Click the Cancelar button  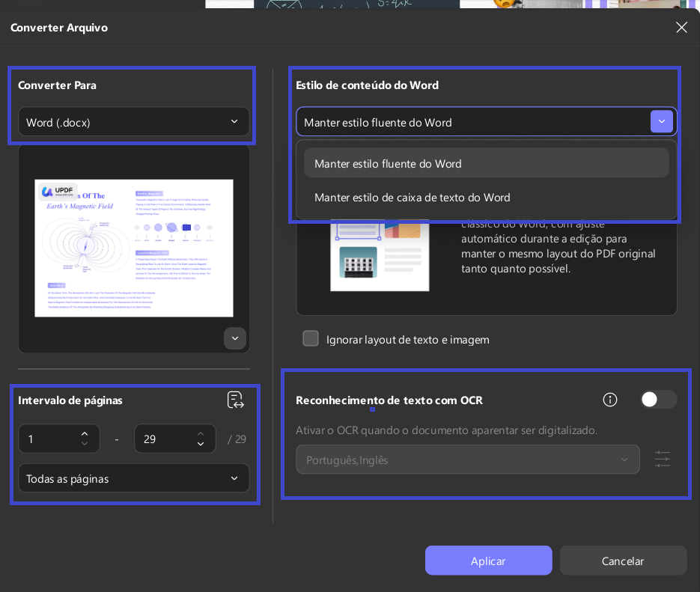(x=623, y=561)
